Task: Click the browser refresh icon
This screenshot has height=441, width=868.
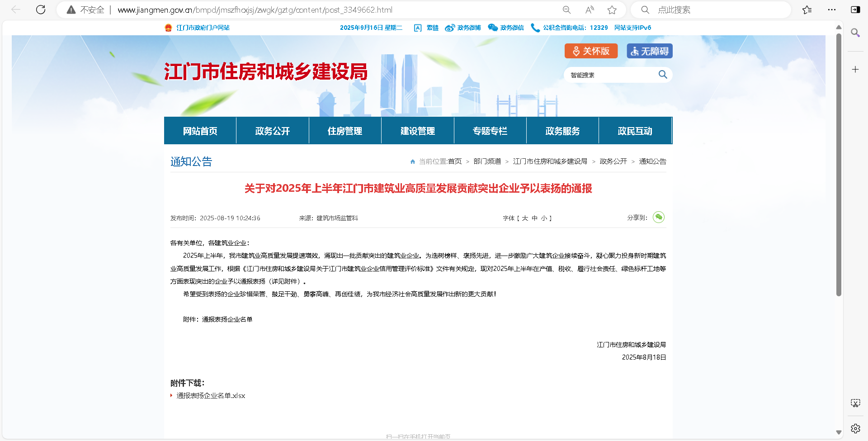Action: (x=41, y=9)
